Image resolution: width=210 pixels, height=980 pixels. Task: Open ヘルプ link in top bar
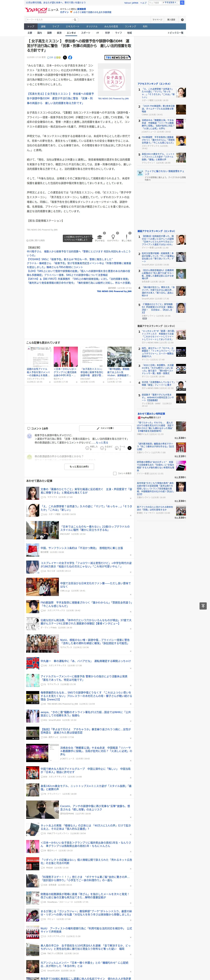click(x=143, y=3)
